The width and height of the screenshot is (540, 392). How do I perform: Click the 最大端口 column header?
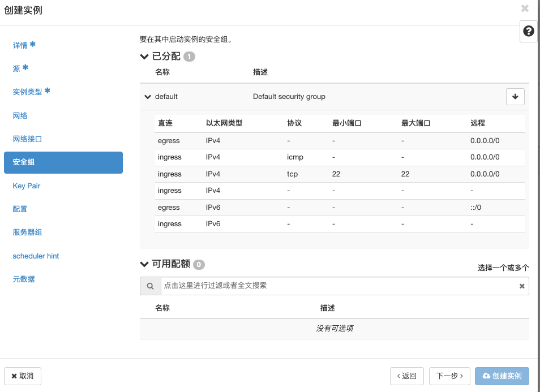click(x=416, y=123)
